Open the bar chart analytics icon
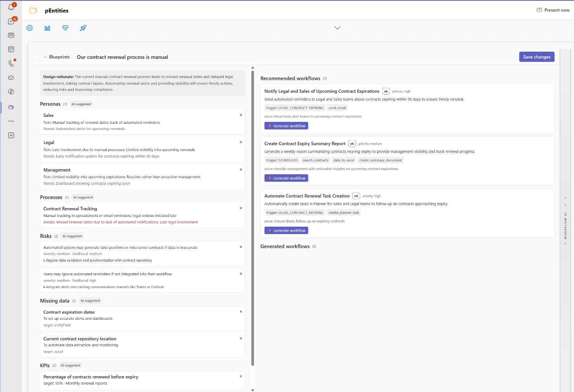 (47, 28)
